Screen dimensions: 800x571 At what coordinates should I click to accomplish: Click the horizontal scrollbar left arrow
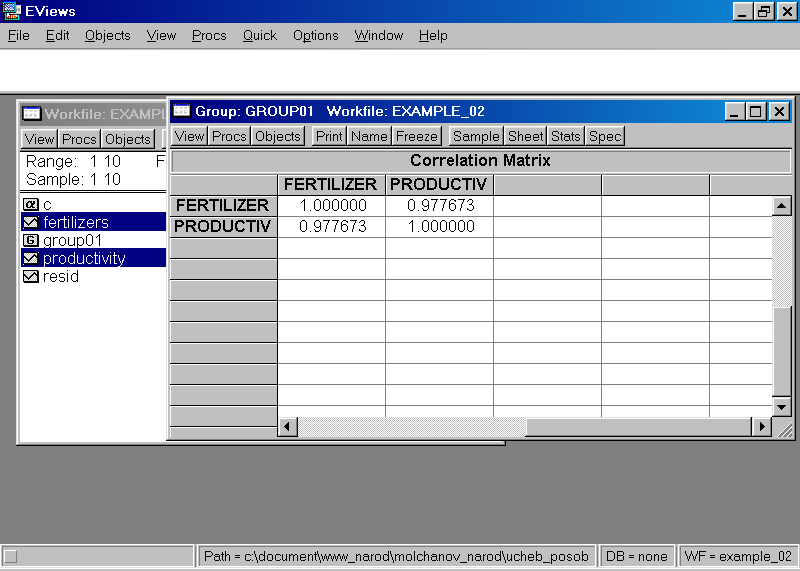click(x=288, y=426)
